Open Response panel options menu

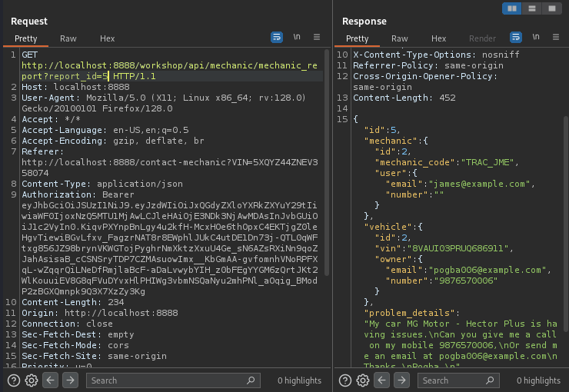pyautogui.click(x=556, y=37)
